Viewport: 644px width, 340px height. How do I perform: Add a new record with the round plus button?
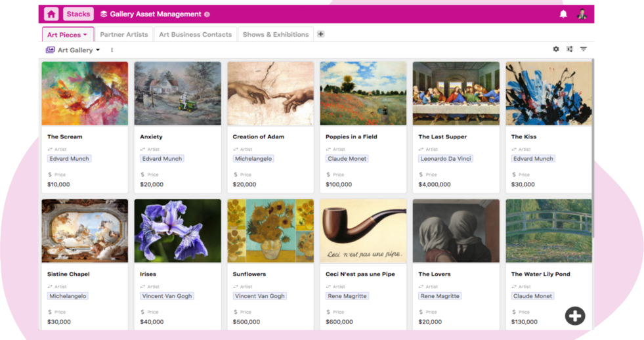point(574,316)
